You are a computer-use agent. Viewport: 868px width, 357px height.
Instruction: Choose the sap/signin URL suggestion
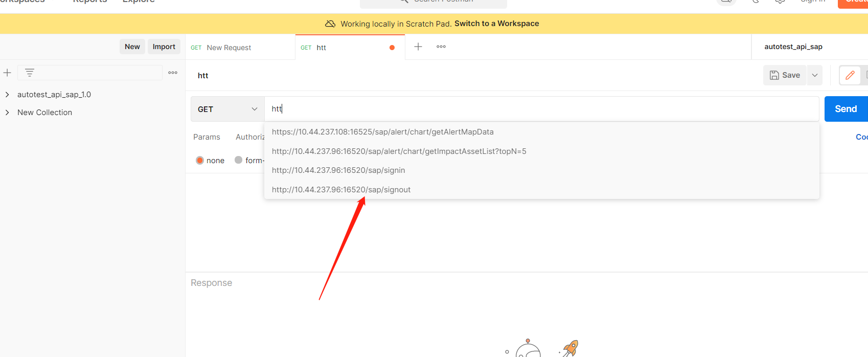542,170
